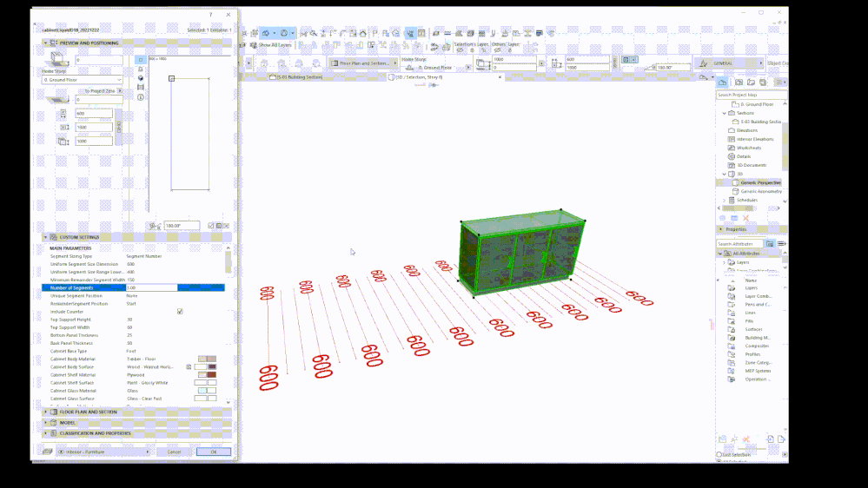This screenshot has height=488, width=868.
Task: Open the Lines attribute icon
Action: pyautogui.click(x=732, y=313)
